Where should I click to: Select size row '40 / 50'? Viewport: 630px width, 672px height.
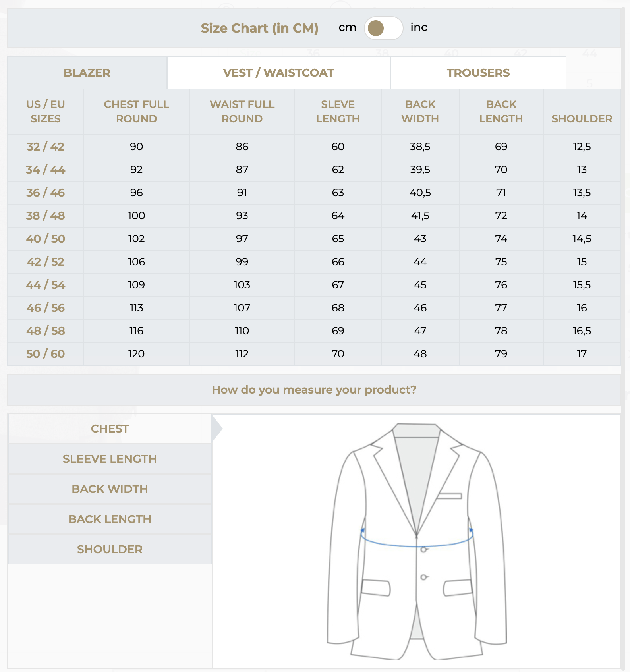click(314, 239)
